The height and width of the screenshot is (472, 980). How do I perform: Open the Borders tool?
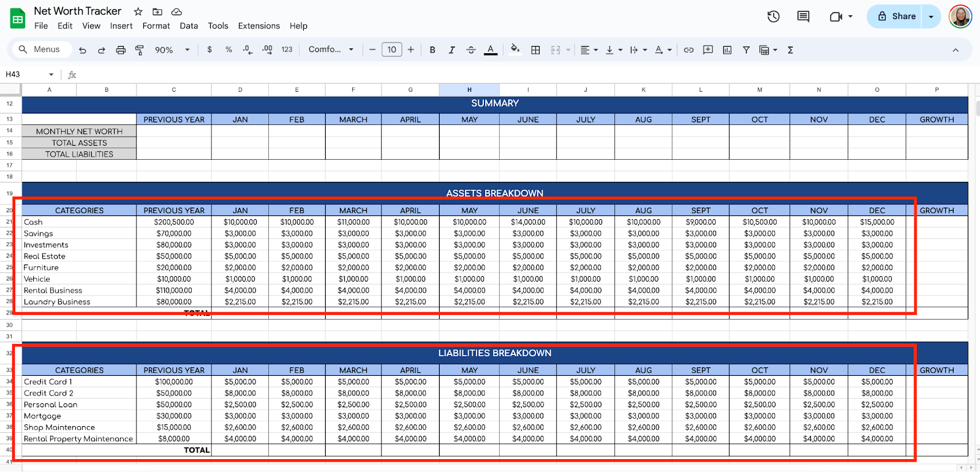coord(535,50)
